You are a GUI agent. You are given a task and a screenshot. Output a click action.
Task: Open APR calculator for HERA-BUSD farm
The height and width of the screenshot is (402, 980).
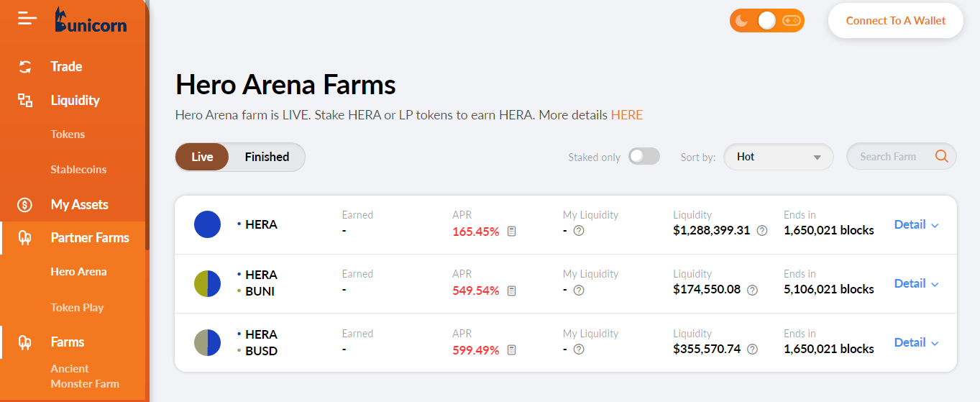(512, 350)
